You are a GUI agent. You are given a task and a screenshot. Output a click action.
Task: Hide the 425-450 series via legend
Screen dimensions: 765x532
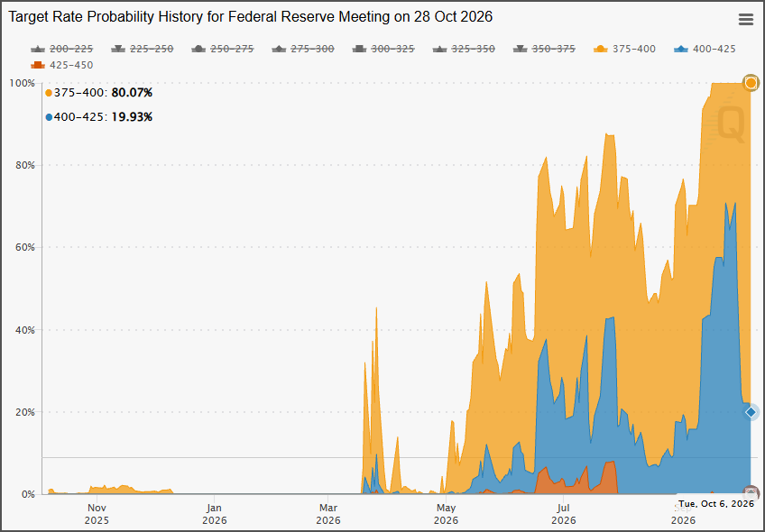(62, 65)
